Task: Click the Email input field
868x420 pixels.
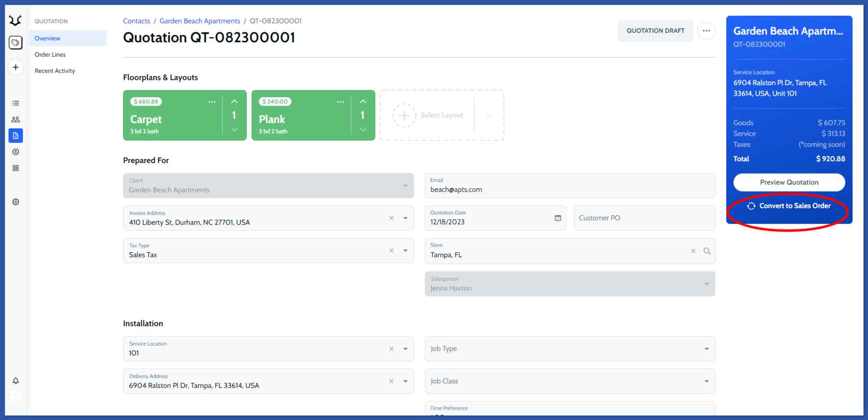Action: click(x=570, y=186)
